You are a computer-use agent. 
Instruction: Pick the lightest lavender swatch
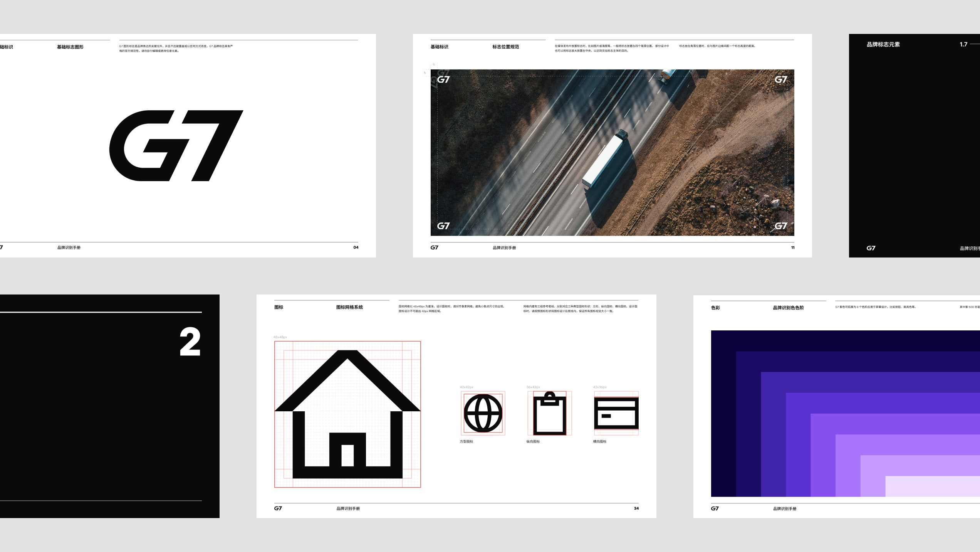932,486
